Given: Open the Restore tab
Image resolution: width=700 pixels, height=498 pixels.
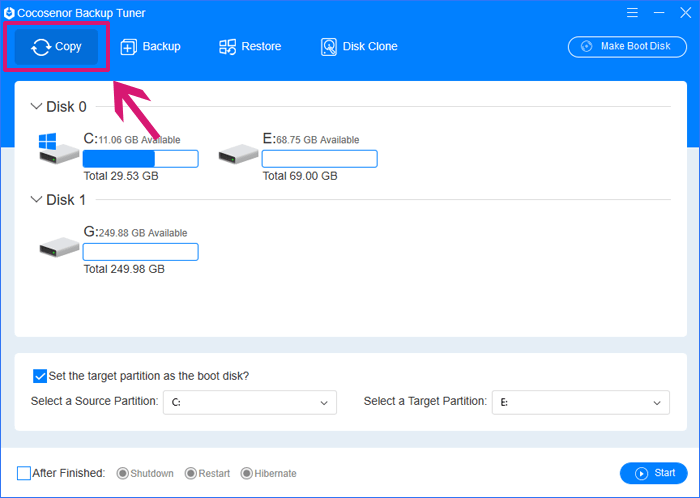Looking at the screenshot, I should (x=250, y=46).
